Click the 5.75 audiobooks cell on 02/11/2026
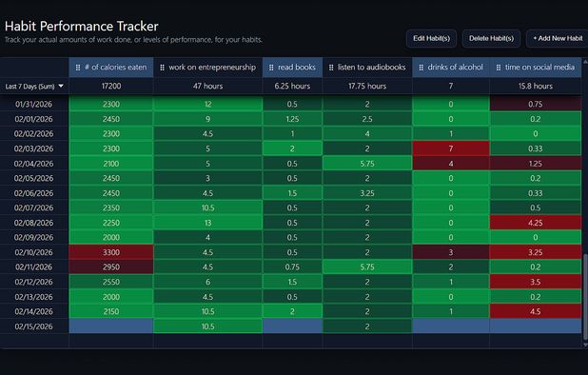This screenshot has width=588, height=375. tap(367, 267)
